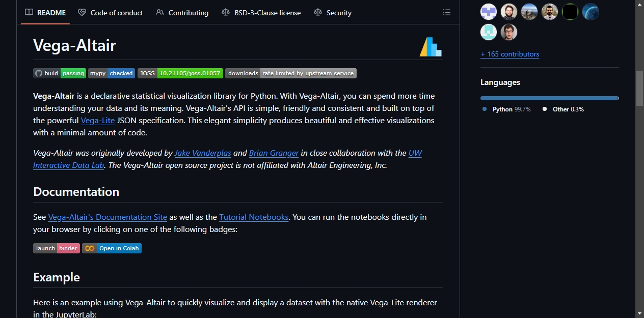Open the Security tab

click(x=333, y=13)
